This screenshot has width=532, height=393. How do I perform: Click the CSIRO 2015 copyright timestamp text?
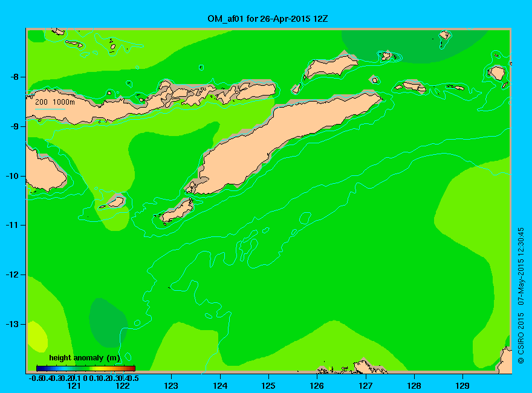coord(521,296)
